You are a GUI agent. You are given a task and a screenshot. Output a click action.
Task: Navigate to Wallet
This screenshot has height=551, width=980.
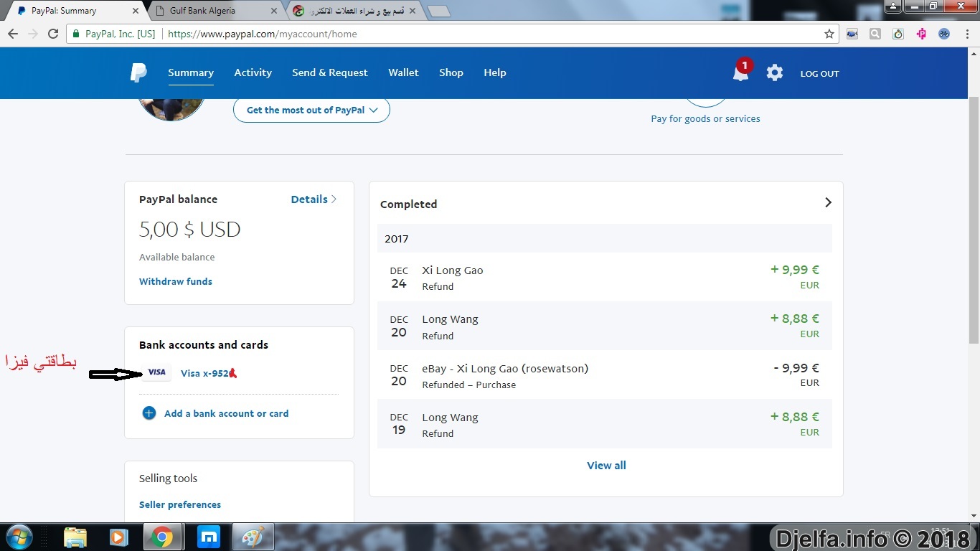click(404, 72)
